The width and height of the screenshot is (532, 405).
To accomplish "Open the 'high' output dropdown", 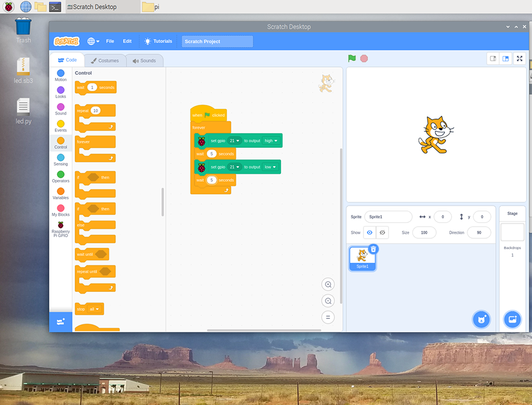I will [271, 141].
